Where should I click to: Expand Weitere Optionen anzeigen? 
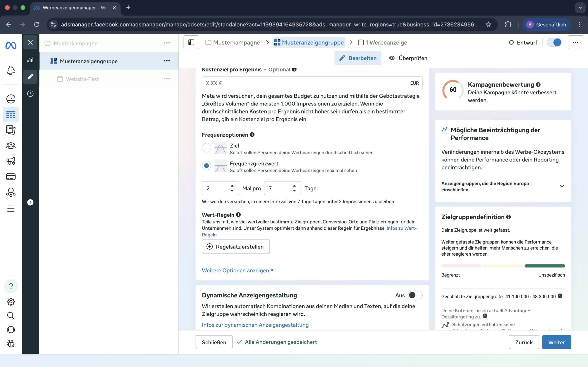click(237, 270)
